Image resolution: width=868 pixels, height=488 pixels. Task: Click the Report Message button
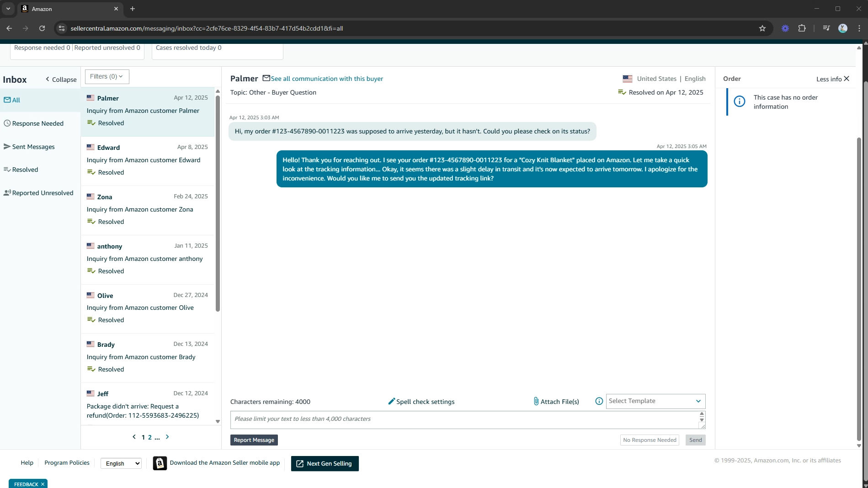pos(254,440)
